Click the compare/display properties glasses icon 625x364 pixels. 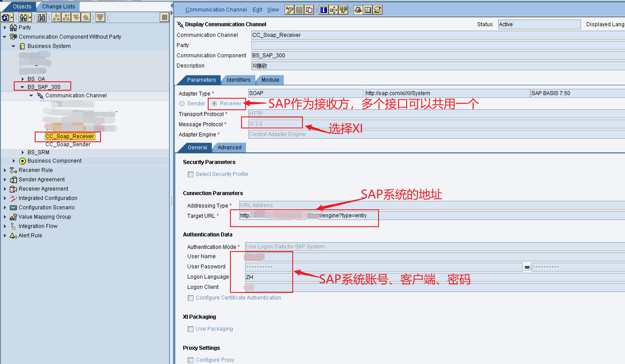[x=343, y=10]
